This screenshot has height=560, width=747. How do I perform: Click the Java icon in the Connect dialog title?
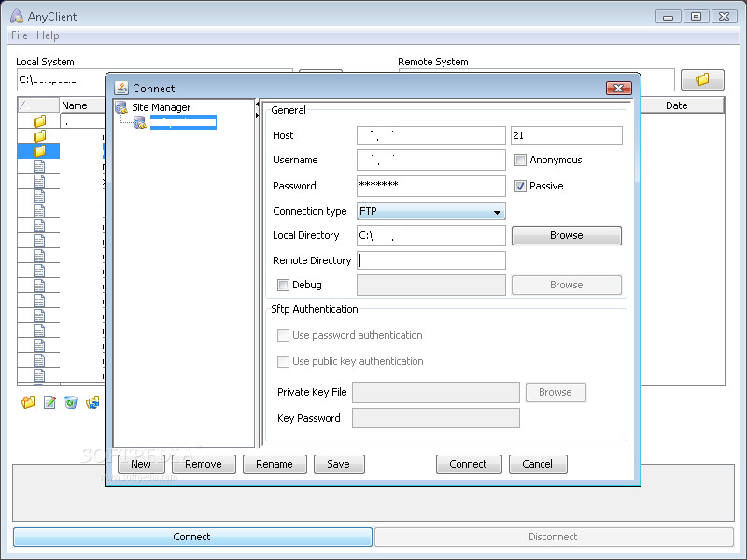pyautogui.click(x=121, y=88)
